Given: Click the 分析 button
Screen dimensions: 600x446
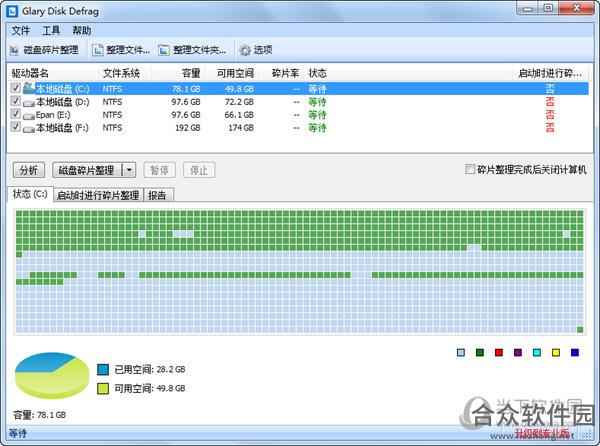Looking at the screenshot, I should (x=29, y=170).
